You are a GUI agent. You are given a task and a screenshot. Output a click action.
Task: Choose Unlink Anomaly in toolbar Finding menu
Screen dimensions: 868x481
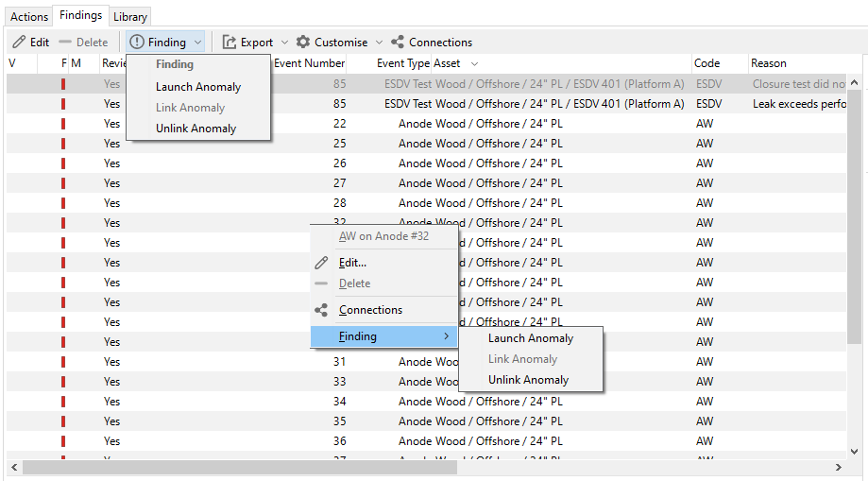click(x=196, y=129)
